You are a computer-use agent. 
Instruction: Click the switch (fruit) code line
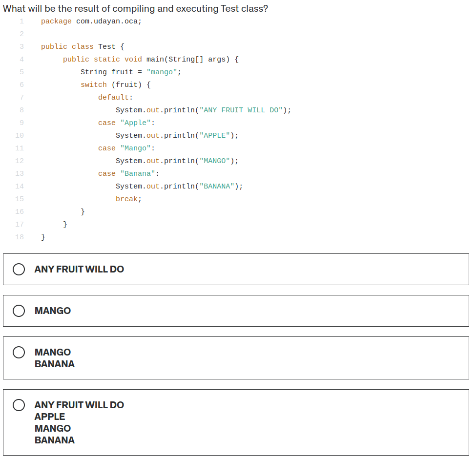[x=116, y=84]
